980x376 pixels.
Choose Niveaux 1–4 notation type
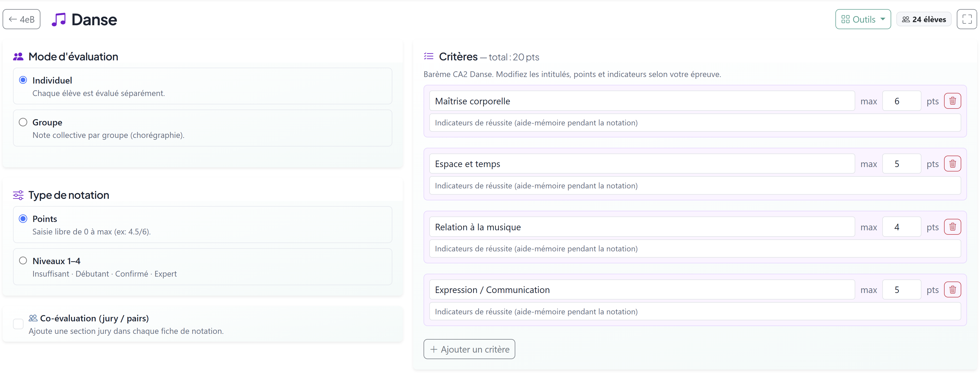(23, 260)
